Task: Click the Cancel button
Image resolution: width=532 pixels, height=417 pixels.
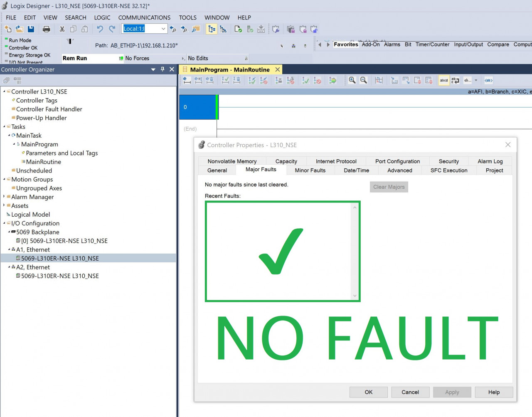Action: pyautogui.click(x=410, y=392)
